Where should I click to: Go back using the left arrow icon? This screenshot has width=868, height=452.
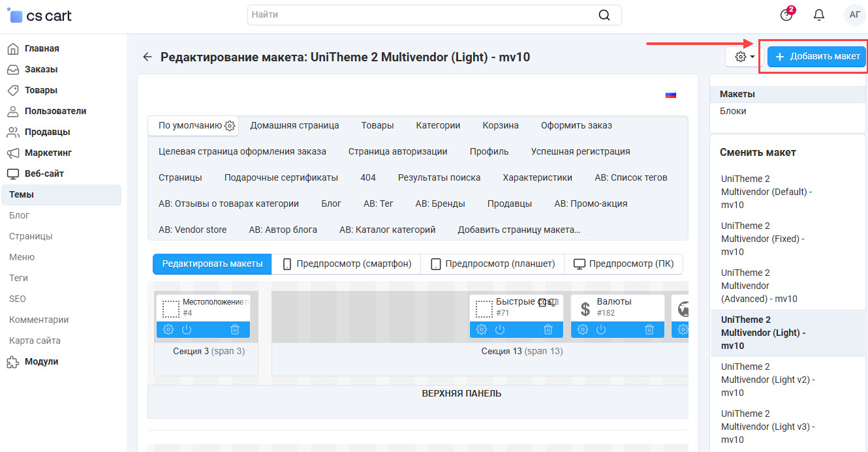[x=147, y=57]
